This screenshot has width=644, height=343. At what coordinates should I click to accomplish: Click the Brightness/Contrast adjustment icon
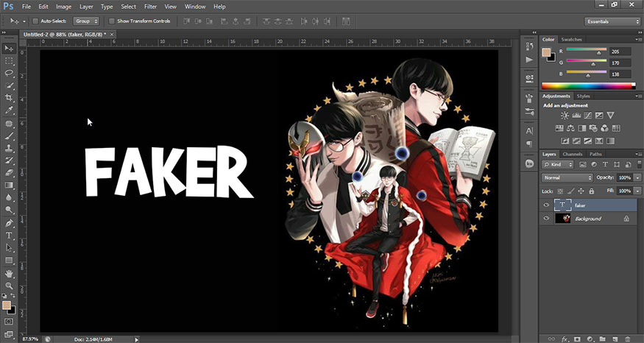565,116
